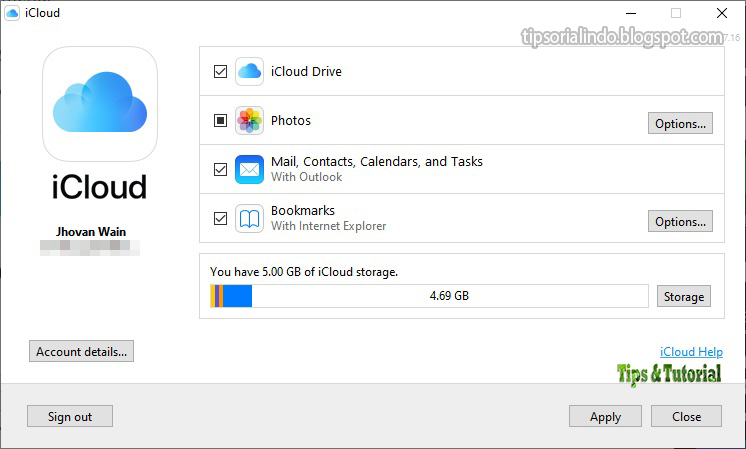
Task: Click the 'With Outlook' subtitle
Action: [306, 177]
